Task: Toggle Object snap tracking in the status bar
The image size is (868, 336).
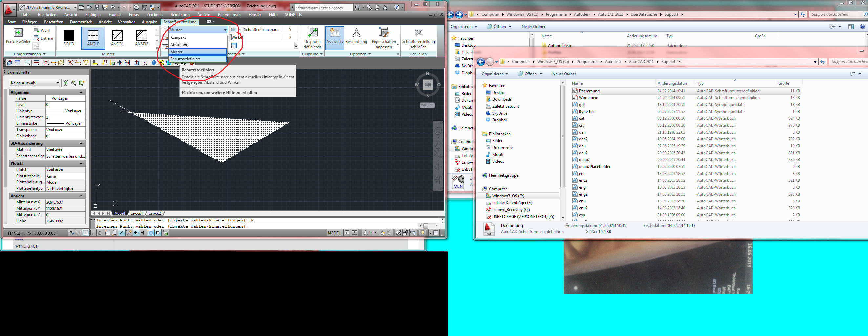Action: pos(122,233)
